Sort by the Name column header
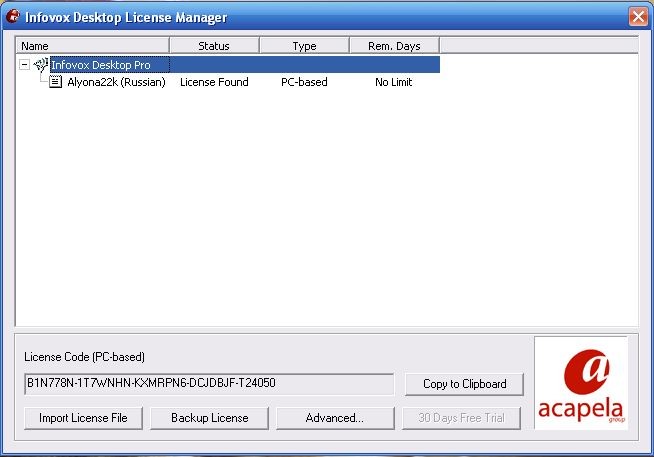Image resolution: width=654 pixels, height=457 pixels. pos(92,45)
